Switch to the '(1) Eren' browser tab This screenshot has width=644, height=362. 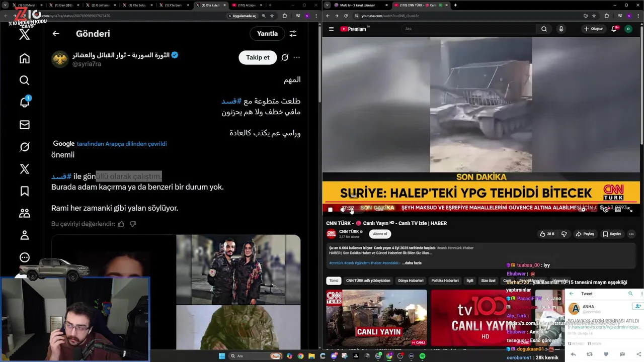click(63, 5)
